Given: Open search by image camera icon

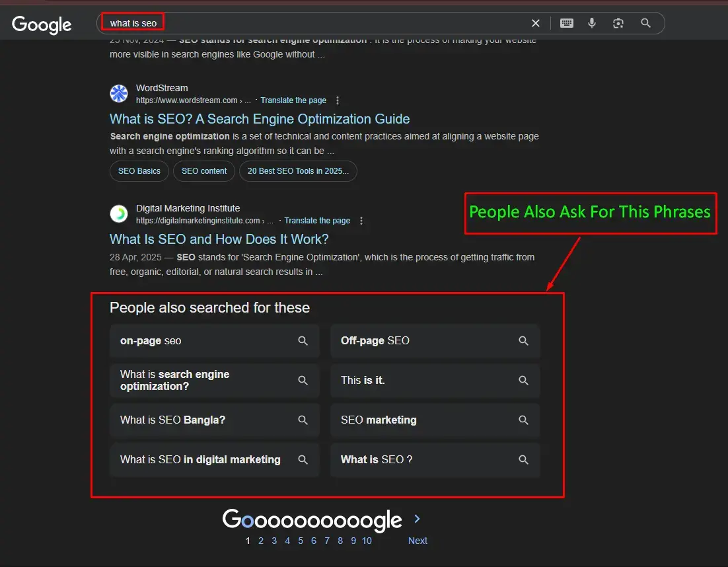Looking at the screenshot, I should click(x=618, y=23).
